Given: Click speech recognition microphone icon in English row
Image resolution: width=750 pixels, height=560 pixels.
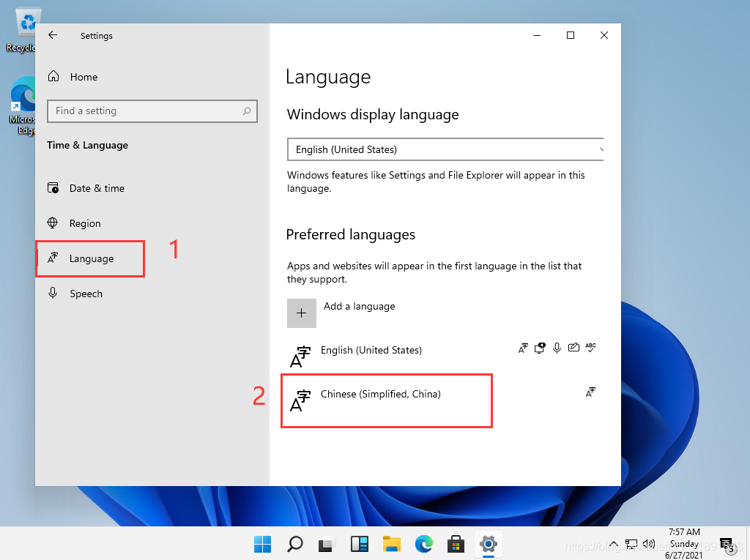Looking at the screenshot, I should click(x=557, y=348).
